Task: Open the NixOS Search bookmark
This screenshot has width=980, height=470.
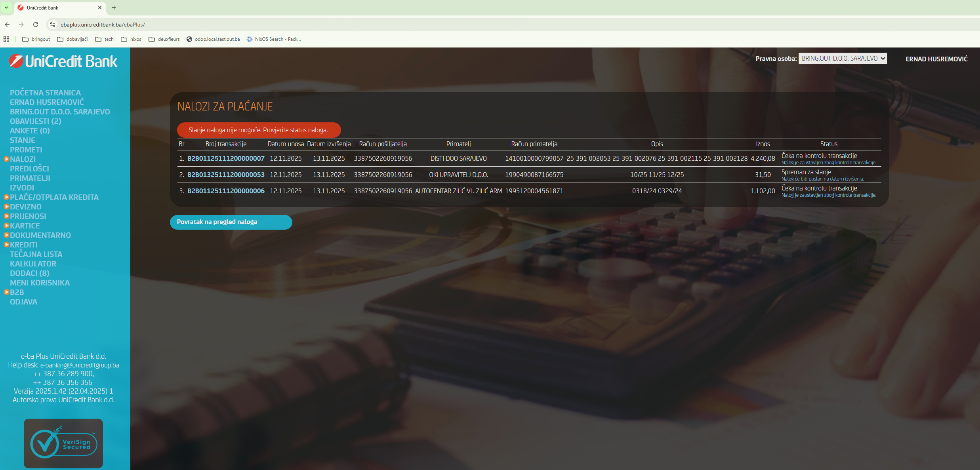Action: tap(274, 39)
